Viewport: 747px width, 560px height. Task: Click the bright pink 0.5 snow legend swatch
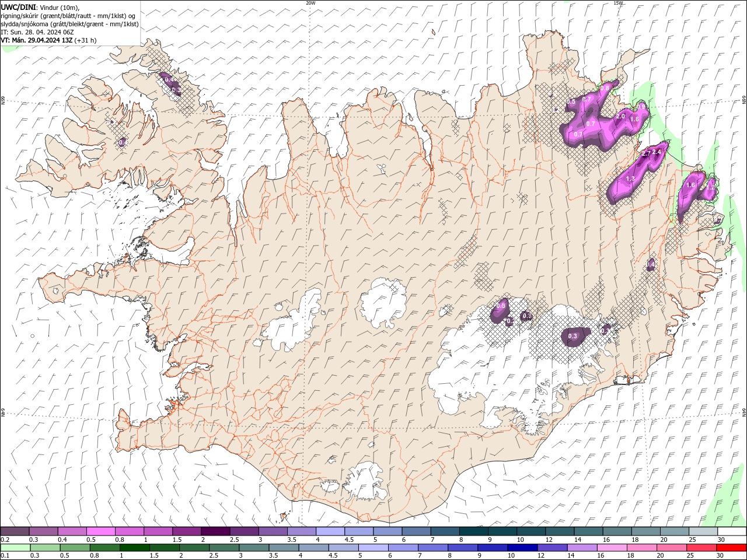coord(100,531)
